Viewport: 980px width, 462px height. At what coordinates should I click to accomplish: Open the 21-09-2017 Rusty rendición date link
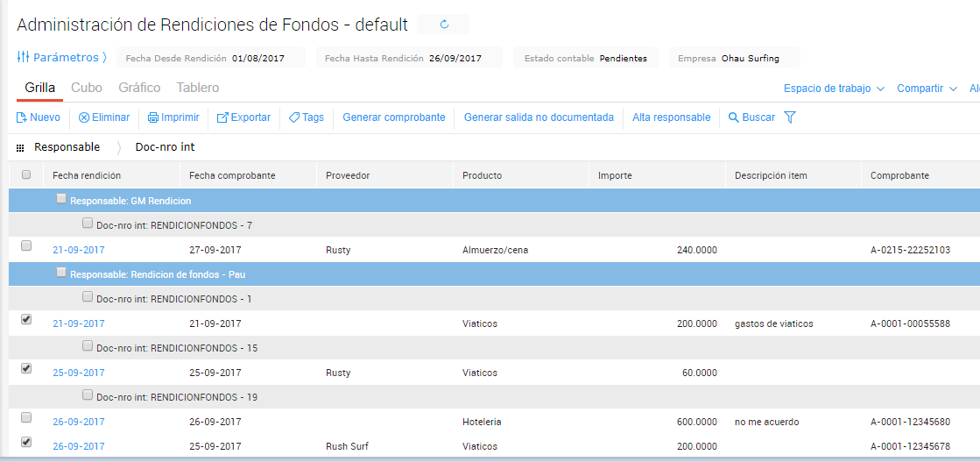79,250
